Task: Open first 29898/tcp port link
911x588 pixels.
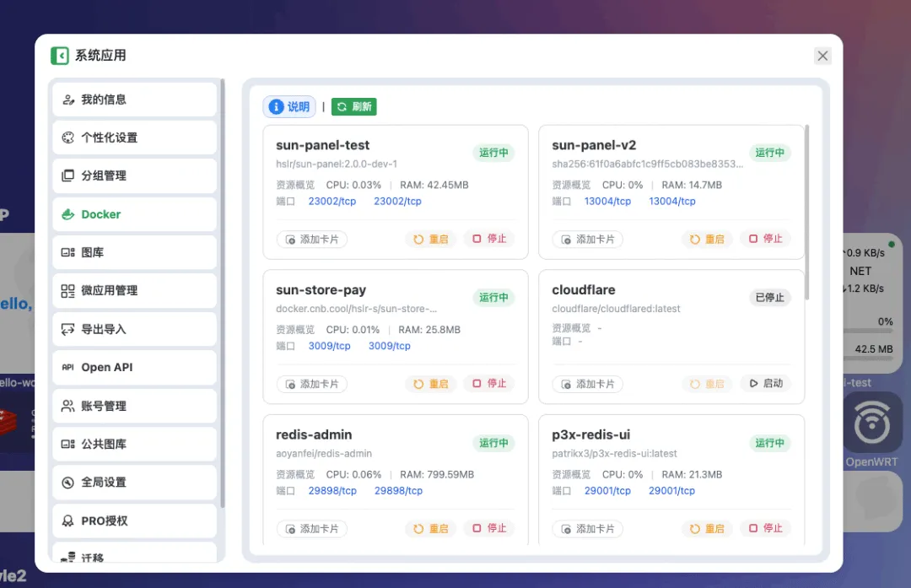Action: tap(332, 490)
